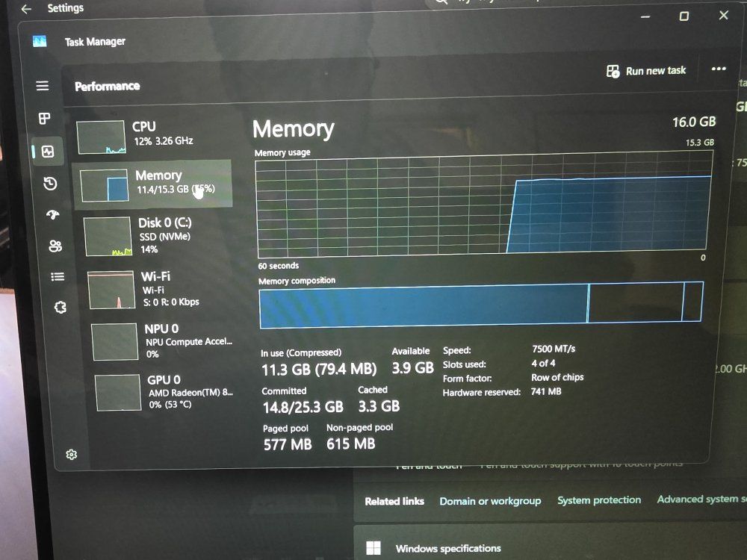
Task: Select Disk 0 (C:) performance item
Action: click(x=158, y=235)
